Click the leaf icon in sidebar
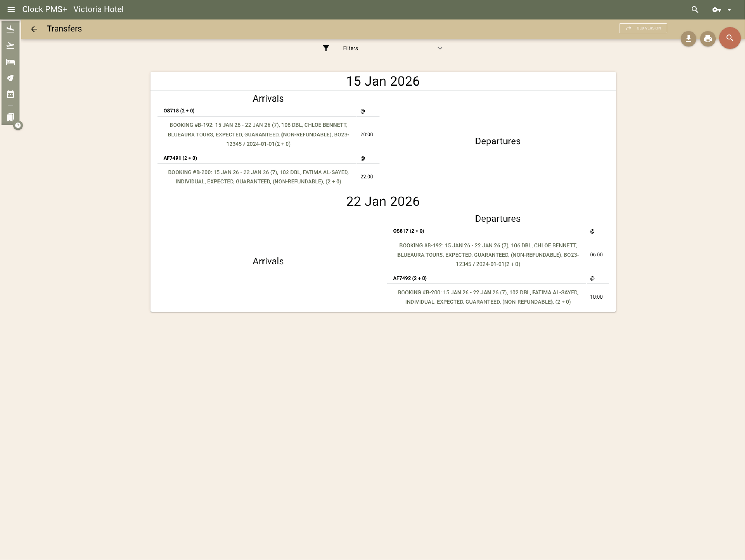The image size is (745, 560). coord(10,78)
